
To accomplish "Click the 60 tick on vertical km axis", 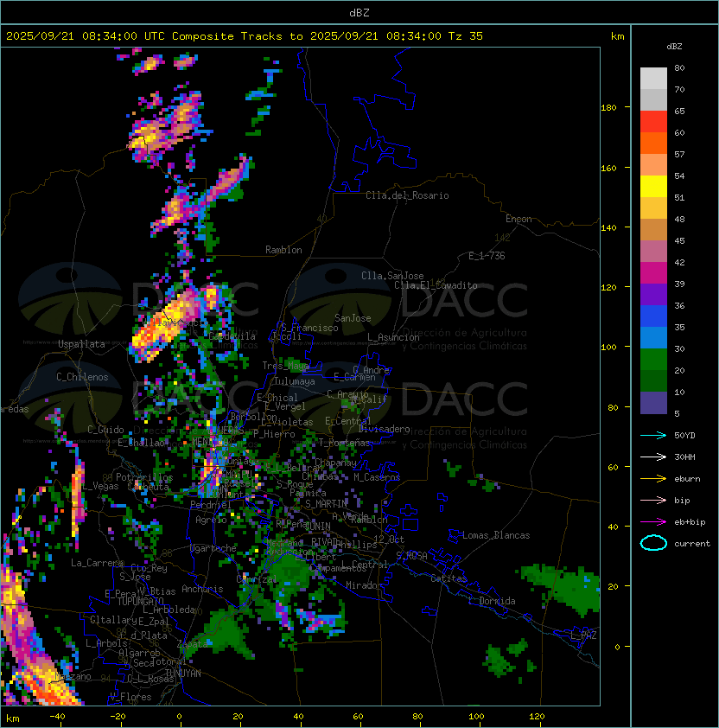I will click(x=613, y=467).
